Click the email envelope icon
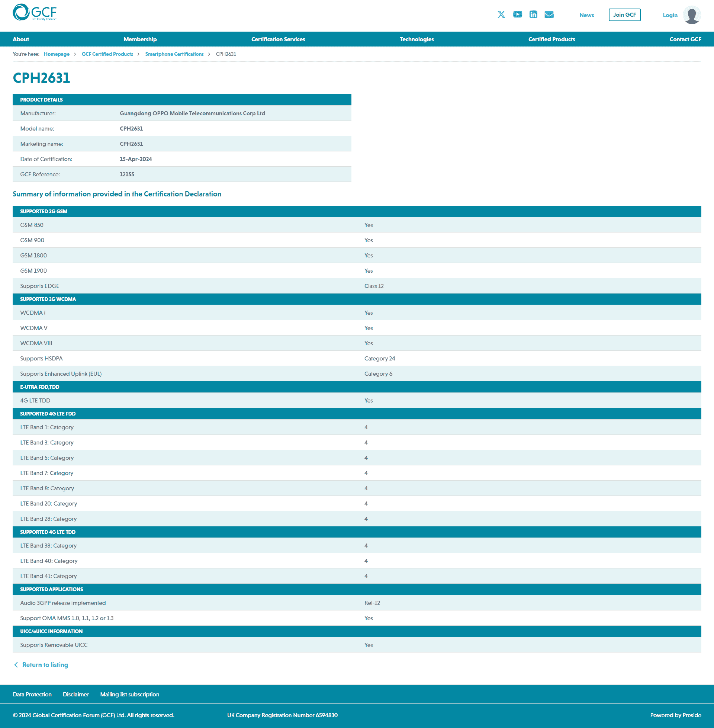Image resolution: width=714 pixels, height=728 pixels. coord(549,15)
